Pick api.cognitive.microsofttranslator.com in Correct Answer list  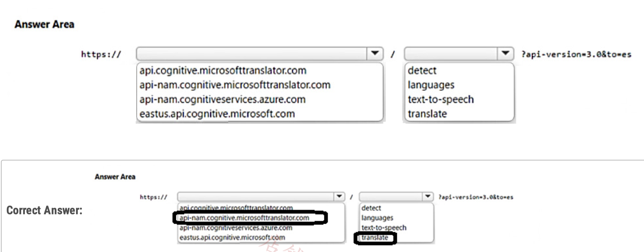[236, 208]
